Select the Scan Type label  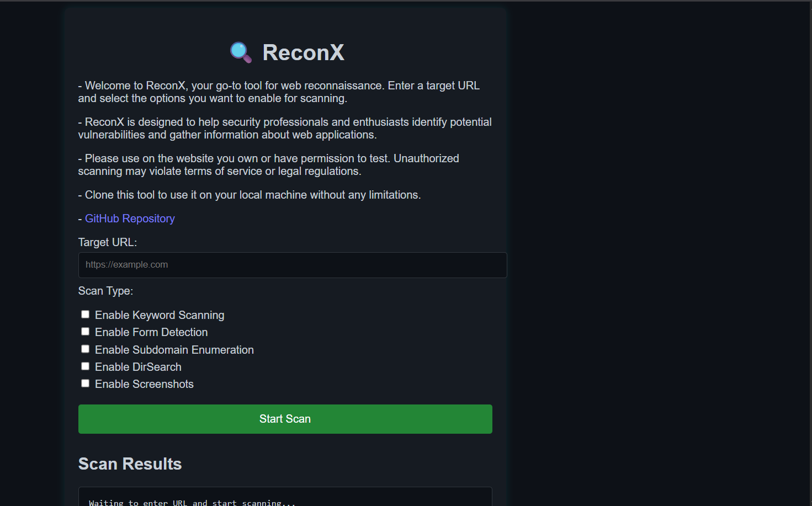pyautogui.click(x=105, y=291)
